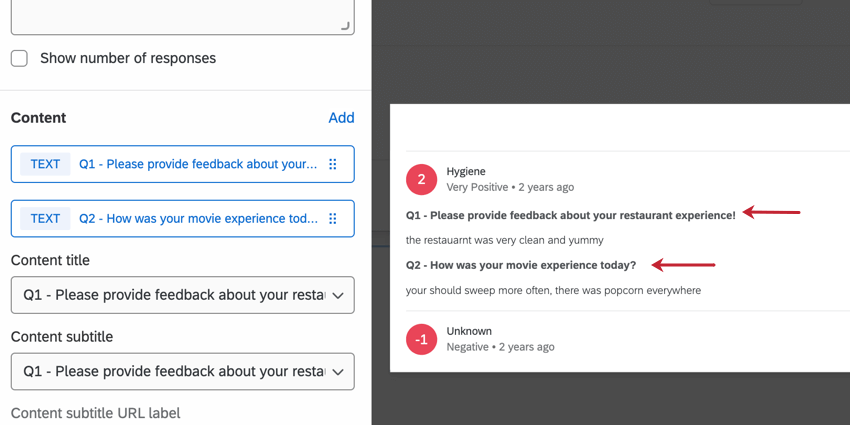This screenshot has height=425, width=850.
Task: Grab the drag handle on Q2 item
Action: 333,219
